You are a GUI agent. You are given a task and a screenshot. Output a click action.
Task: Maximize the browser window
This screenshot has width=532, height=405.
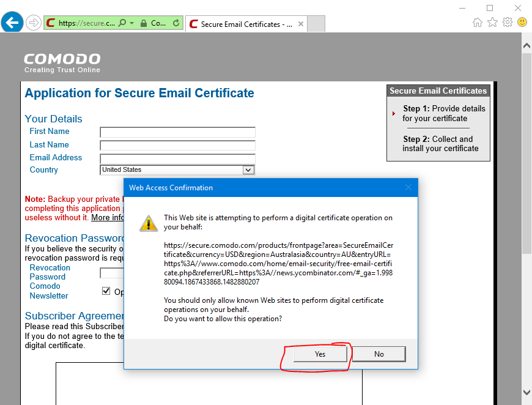490,8
